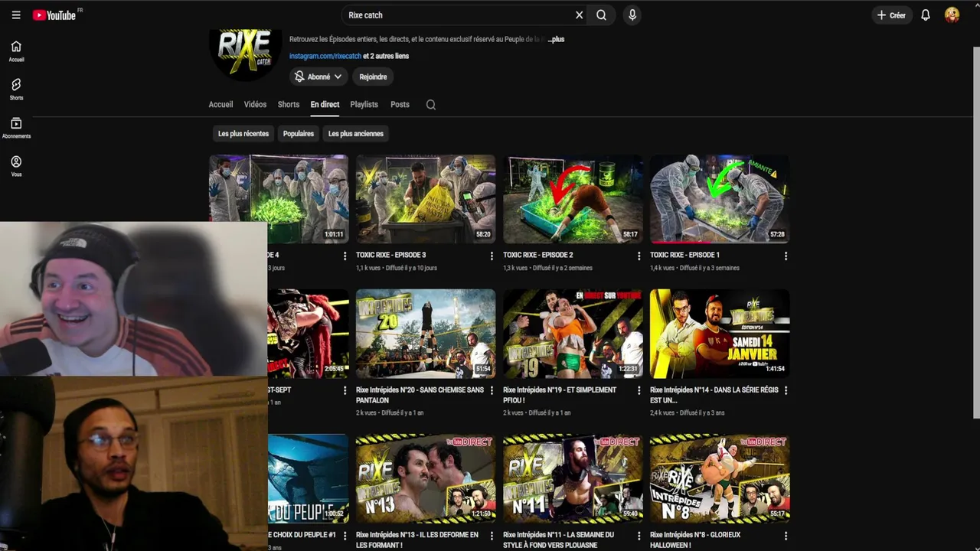Sort by Les plus anciennes
Screen dimensions: 980x551
356,133
